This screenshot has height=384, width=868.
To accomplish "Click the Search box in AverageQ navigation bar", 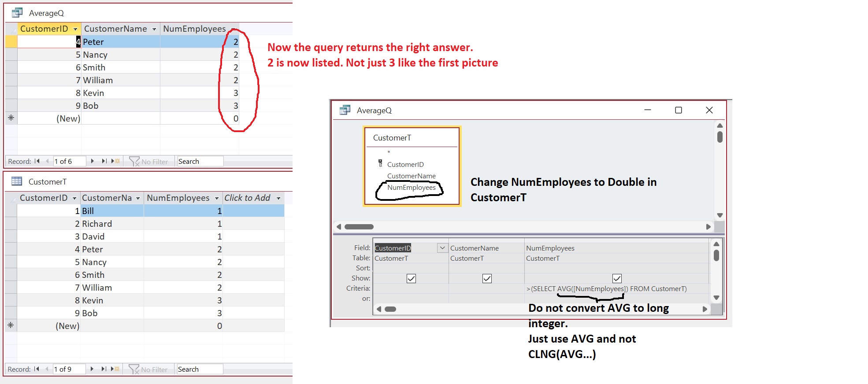I will pyautogui.click(x=200, y=161).
